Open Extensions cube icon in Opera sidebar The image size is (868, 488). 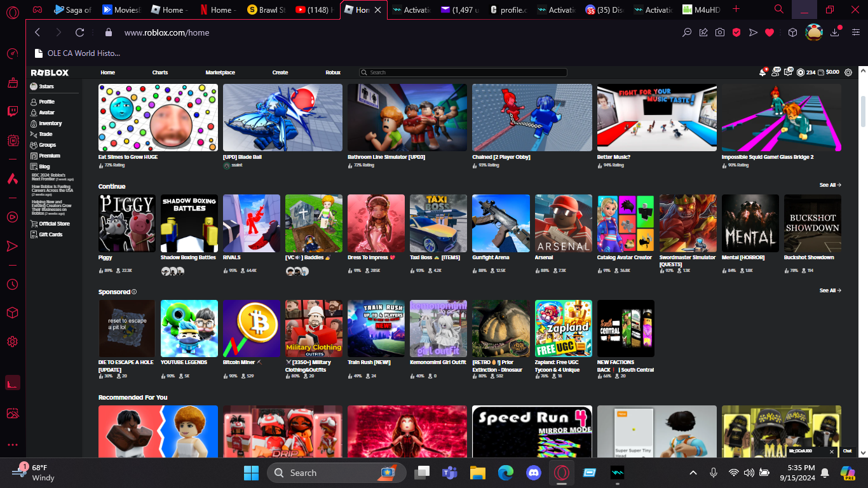click(12, 313)
